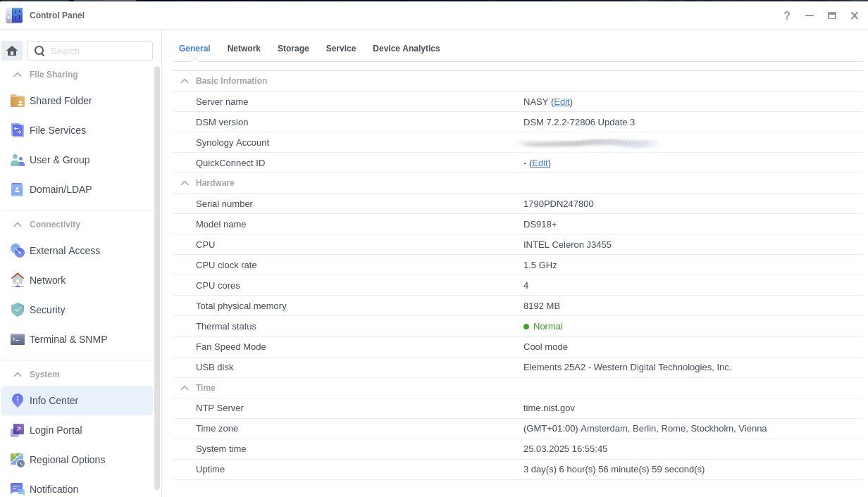Open the Storage tab

coord(293,49)
